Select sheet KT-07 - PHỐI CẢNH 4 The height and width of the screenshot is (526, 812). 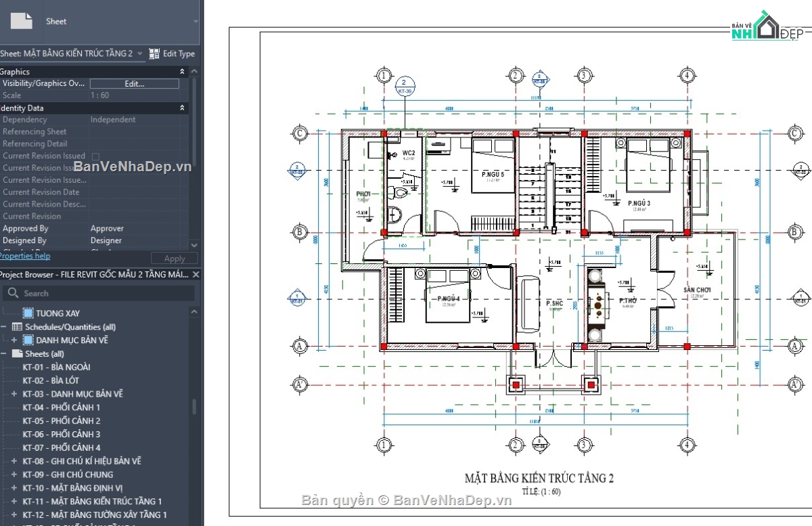pyautogui.click(x=61, y=447)
